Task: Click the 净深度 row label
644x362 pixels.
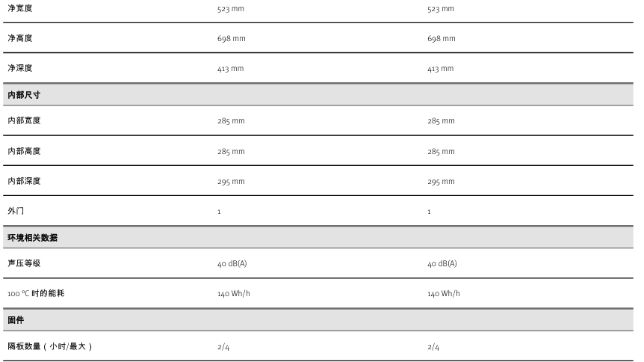Action: (x=20, y=68)
